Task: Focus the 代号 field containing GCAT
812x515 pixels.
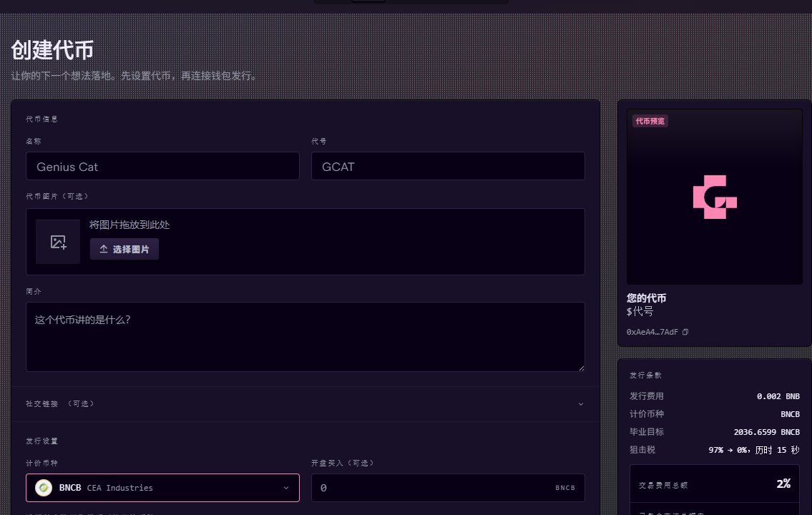Action: [x=448, y=166]
